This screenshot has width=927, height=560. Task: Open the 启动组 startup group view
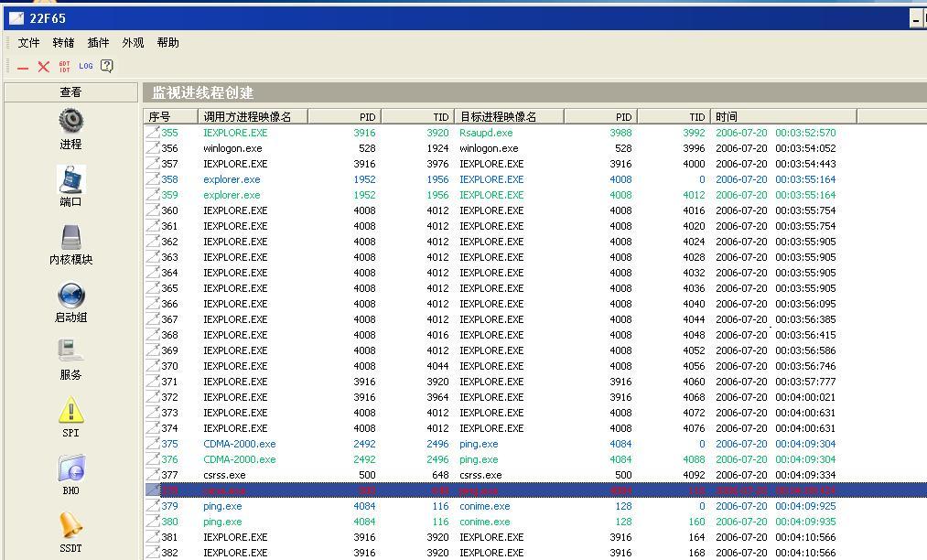70,302
